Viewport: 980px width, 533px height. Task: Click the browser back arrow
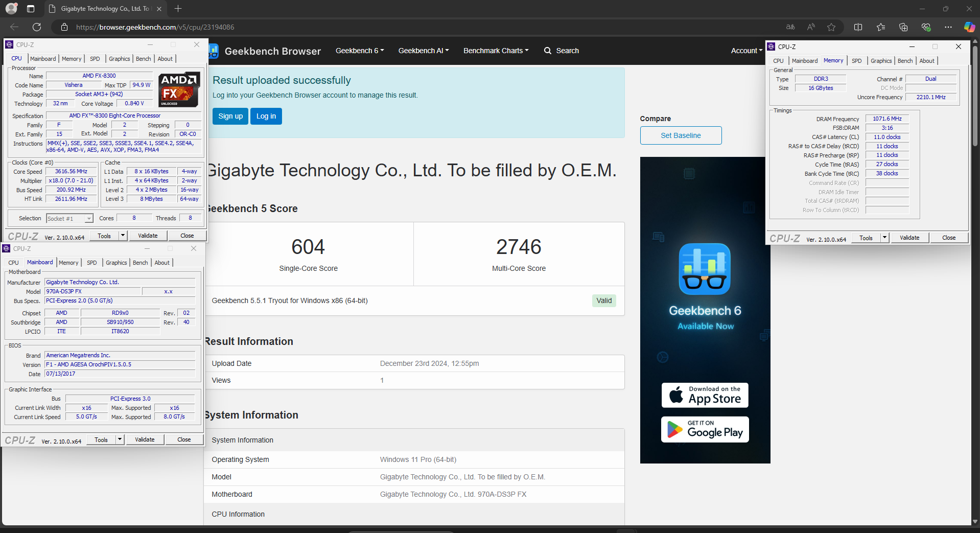click(14, 27)
